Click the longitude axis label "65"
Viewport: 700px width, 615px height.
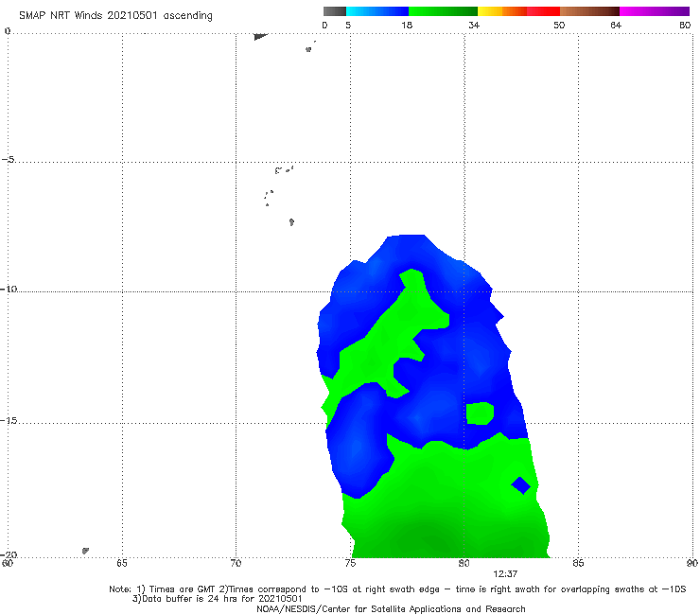[122, 563]
